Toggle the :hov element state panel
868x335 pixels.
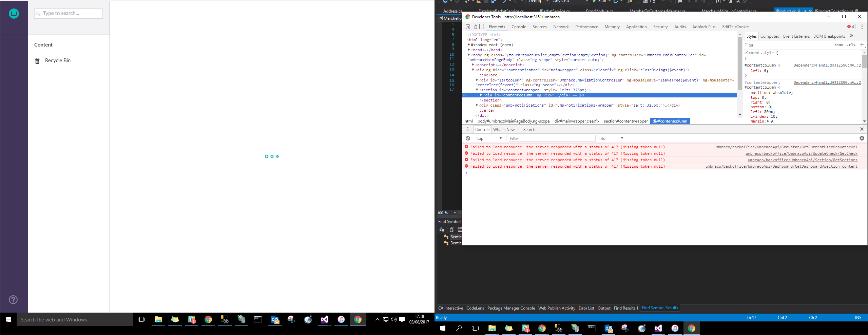(x=838, y=45)
